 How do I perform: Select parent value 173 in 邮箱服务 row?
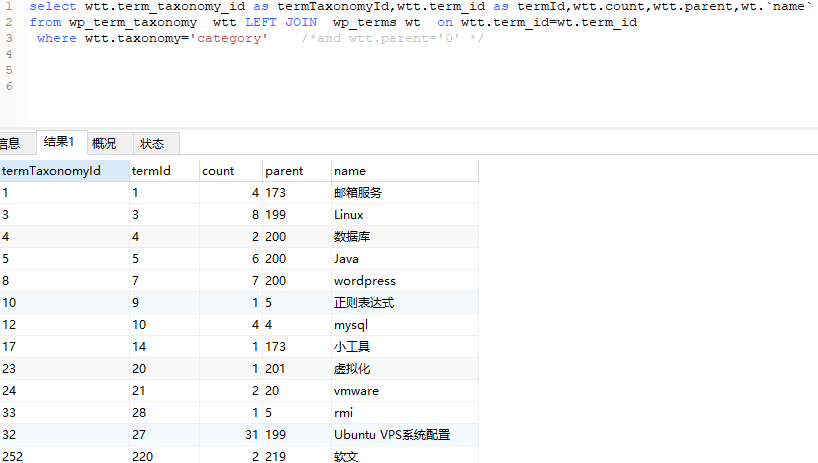click(x=297, y=193)
